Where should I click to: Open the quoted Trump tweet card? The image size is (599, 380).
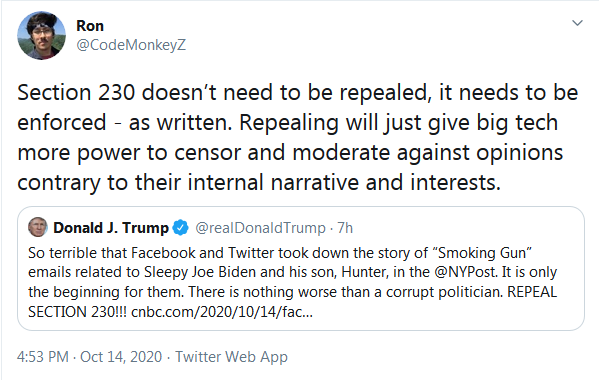(x=301, y=268)
